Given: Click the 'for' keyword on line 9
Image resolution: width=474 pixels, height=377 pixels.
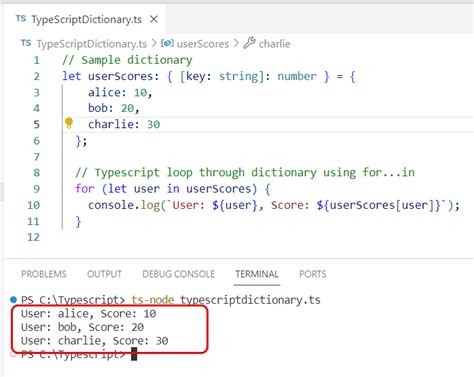Looking at the screenshot, I should 85,189.
